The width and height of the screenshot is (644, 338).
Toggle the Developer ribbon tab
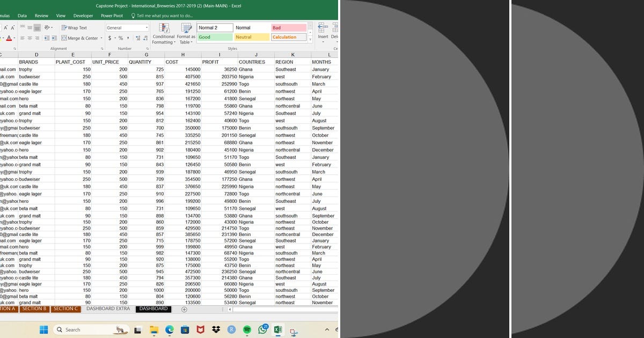[83, 16]
